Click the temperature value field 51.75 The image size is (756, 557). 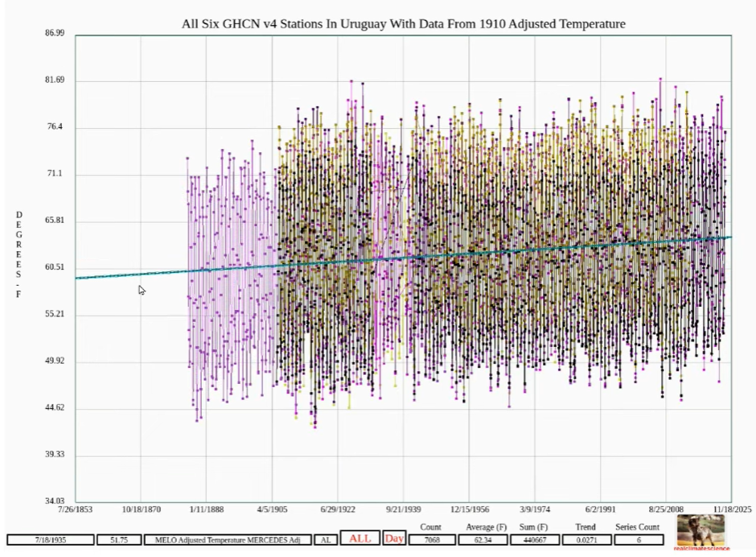click(119, 539)
